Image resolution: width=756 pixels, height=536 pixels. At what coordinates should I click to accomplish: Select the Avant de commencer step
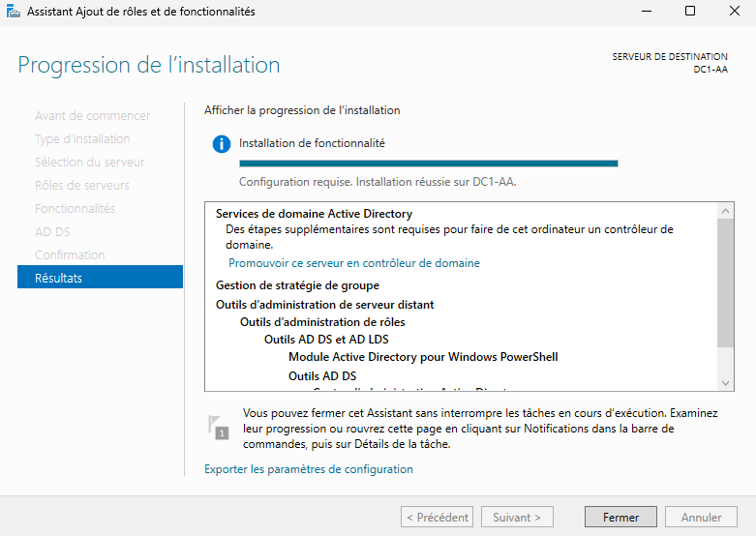(93, 116)
